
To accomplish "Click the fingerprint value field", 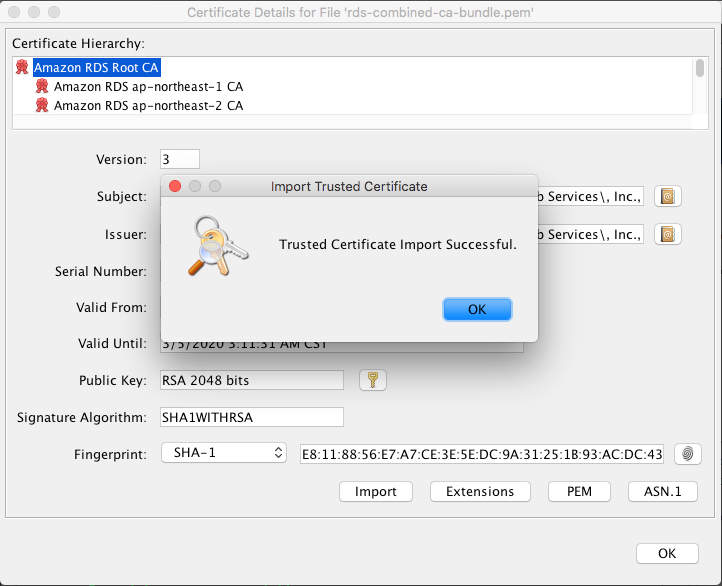I will point(482,454).
